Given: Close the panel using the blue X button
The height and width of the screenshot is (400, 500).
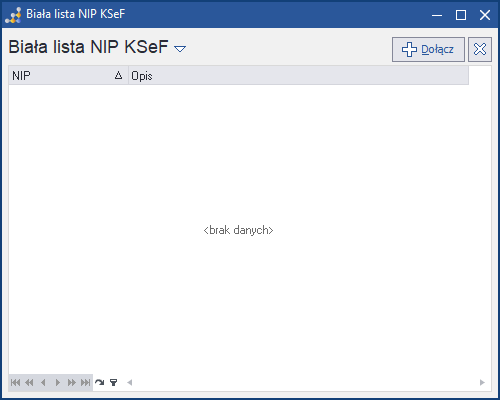Looking at the screenshot, I should (x=480, y=49).
